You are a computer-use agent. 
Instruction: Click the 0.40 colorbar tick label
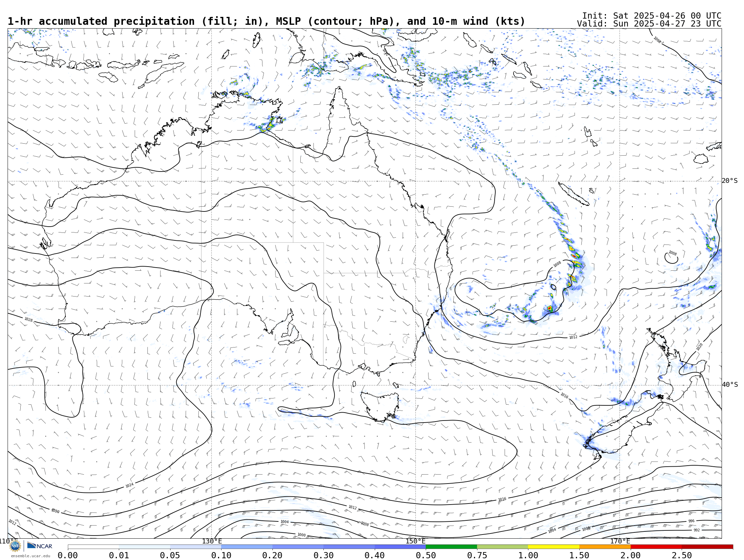click(x=375, y=556)
